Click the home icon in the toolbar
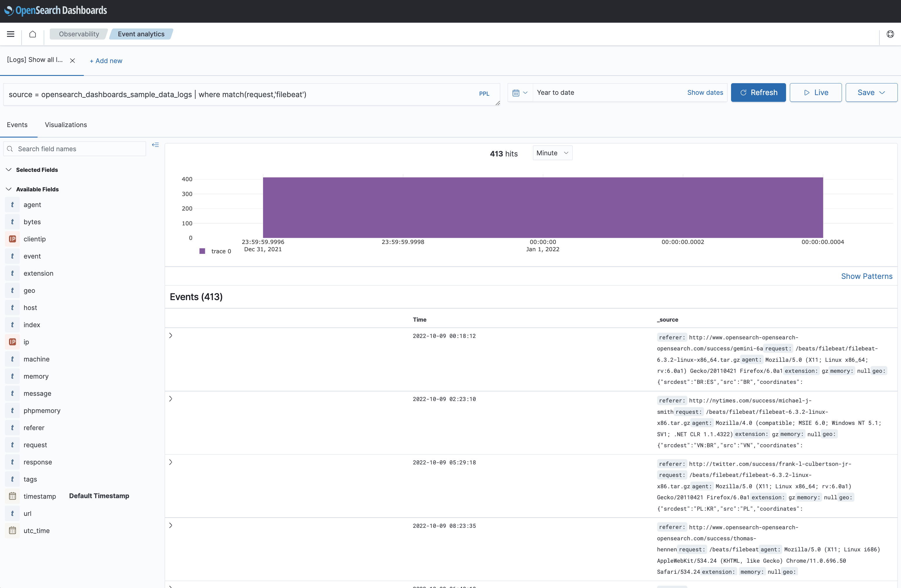Viewport: 901px width, 588px height. tap(32, 34)
